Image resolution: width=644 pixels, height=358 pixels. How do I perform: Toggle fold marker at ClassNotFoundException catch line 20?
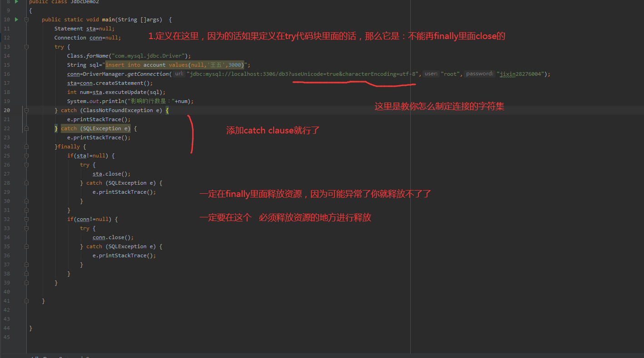click(26, 110)
